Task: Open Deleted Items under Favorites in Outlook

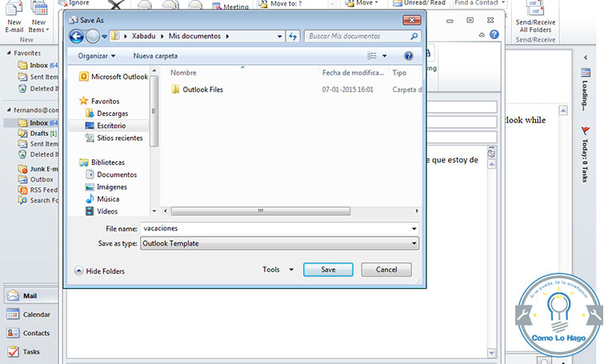Action: point(38,89)
